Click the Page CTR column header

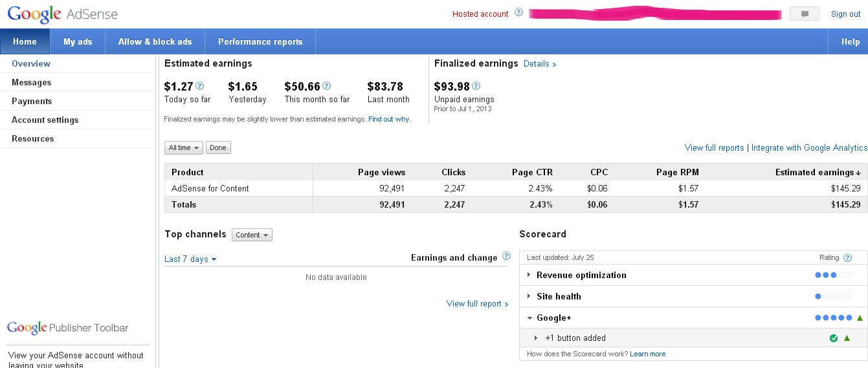click(532, 172)
